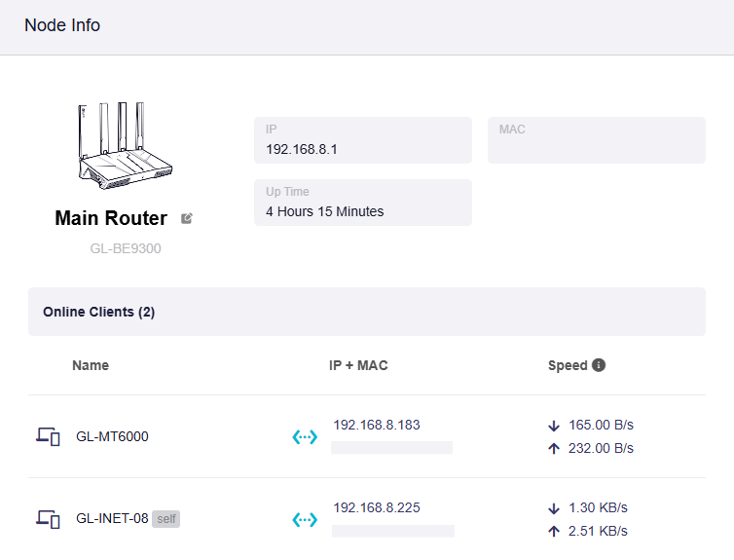Screen dimensions: 734x560
Task: Click the IP field showing 192.168.8.1
Action: pyautogui.click(x=363, y=140)
